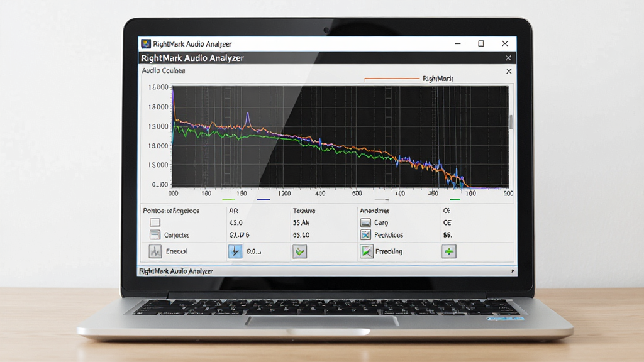Click 'RightMark Audio Analyzer' in the status bar
Image resolution: width=644 pixels, height=362 pixels.
pyautogui.click(x=176, y=271)
